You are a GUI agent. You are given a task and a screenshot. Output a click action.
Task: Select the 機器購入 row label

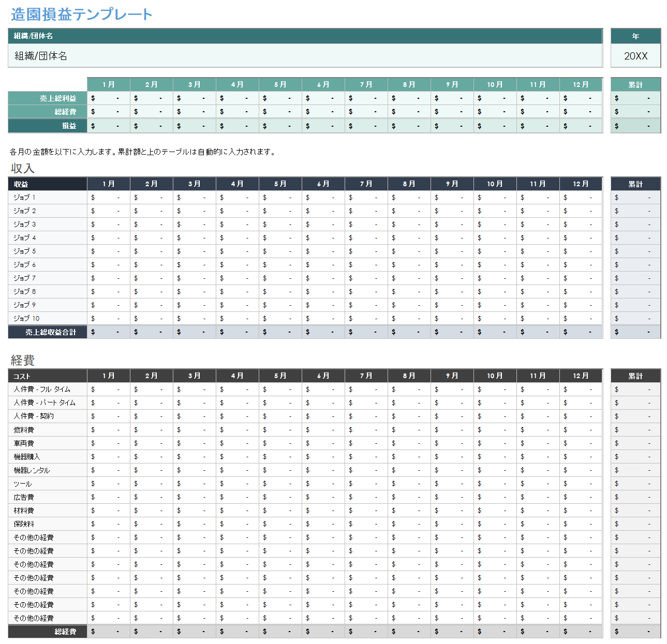coord(48,457)
